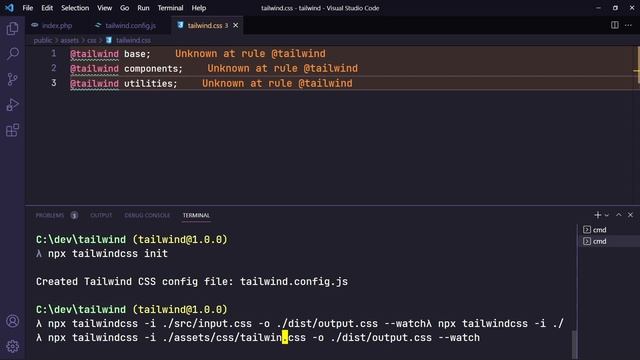Open the Explorer view in activity bar
Image resolution: width=640 pixels, height=360 pixels.
point(12,29)
